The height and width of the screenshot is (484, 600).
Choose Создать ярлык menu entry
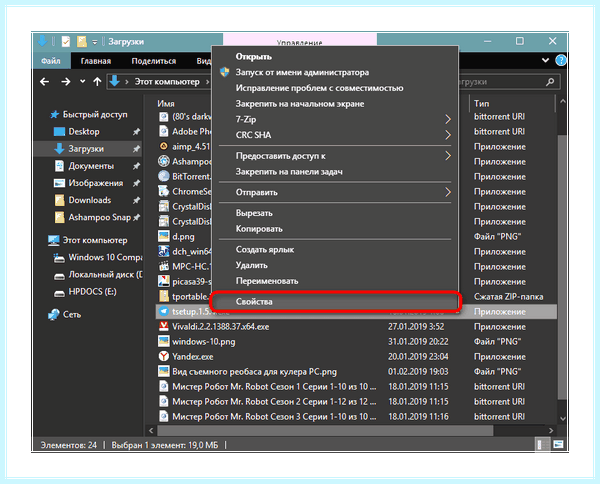click(265, 249)
